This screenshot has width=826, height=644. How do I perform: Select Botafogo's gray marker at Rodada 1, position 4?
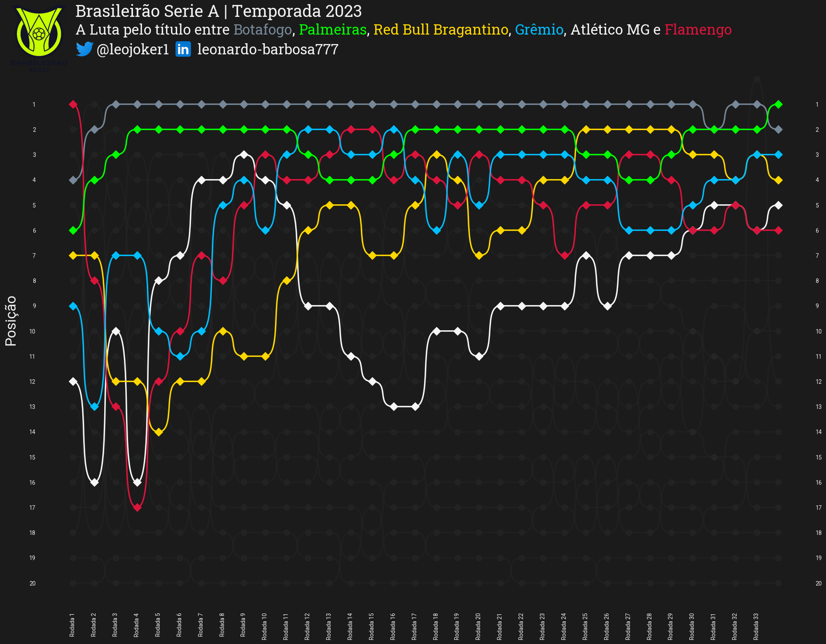(73, 180)
